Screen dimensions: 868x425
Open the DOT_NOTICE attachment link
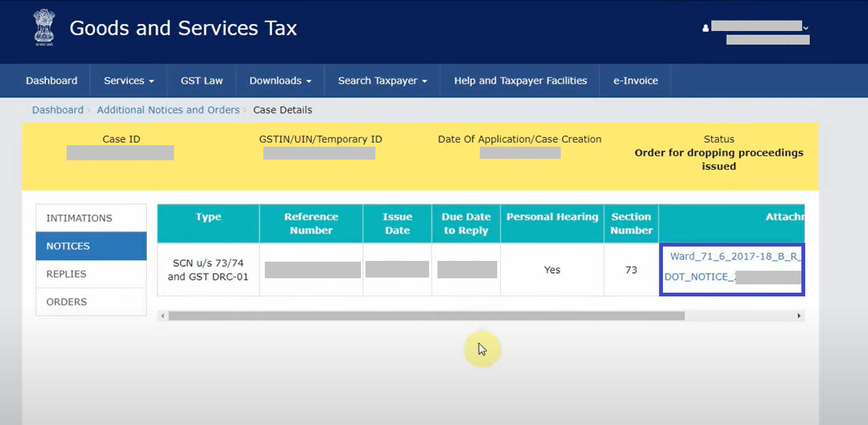point(699,277)
